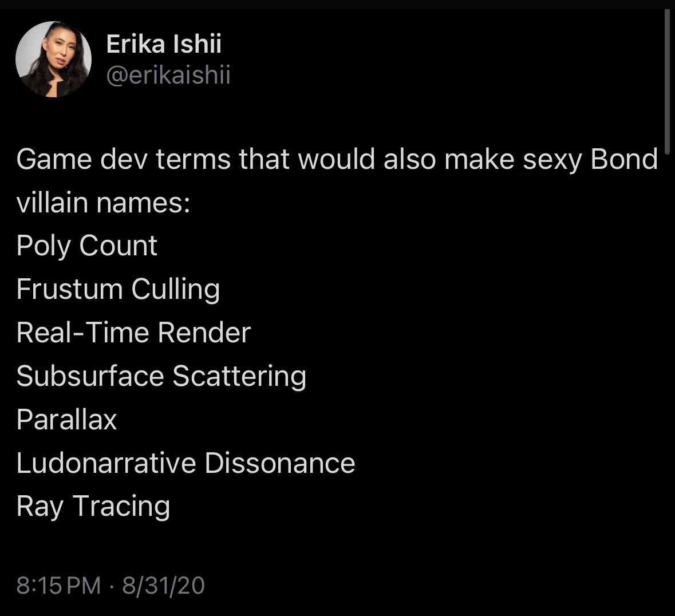The width and height of the screenshot is (675, 616).
Task: Click the Real-Time Render line
Action: point(133,333)
